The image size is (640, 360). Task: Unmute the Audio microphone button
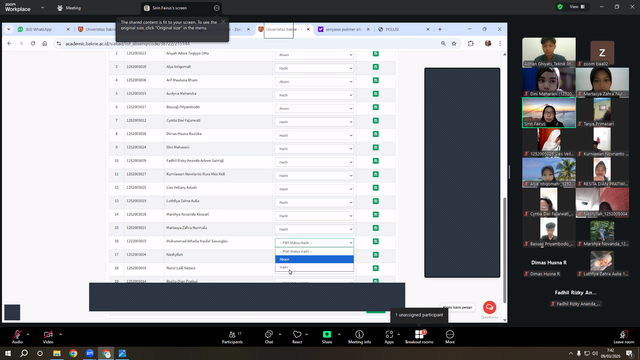click(17, 337)
